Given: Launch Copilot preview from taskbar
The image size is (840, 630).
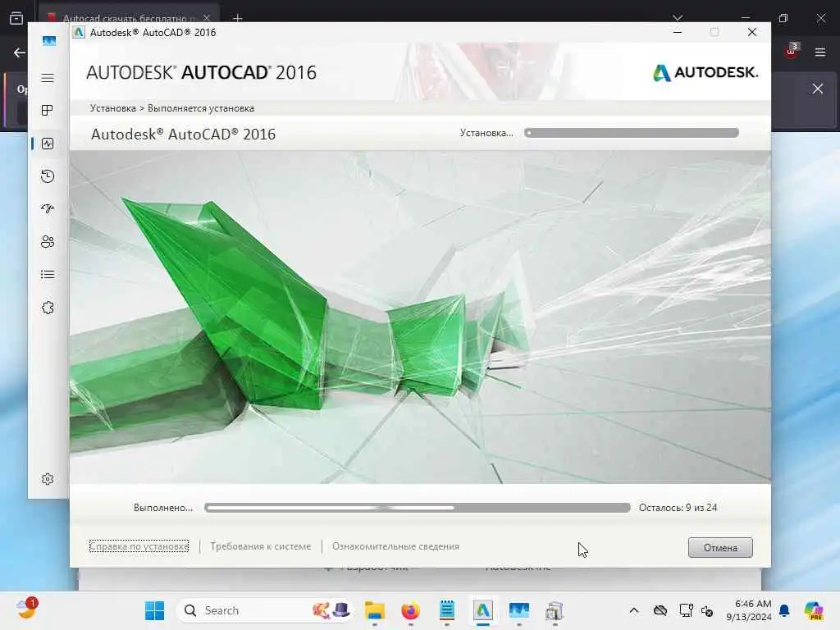Looking at the screenshot, I should pyautogui.click(x=814, y=610).
